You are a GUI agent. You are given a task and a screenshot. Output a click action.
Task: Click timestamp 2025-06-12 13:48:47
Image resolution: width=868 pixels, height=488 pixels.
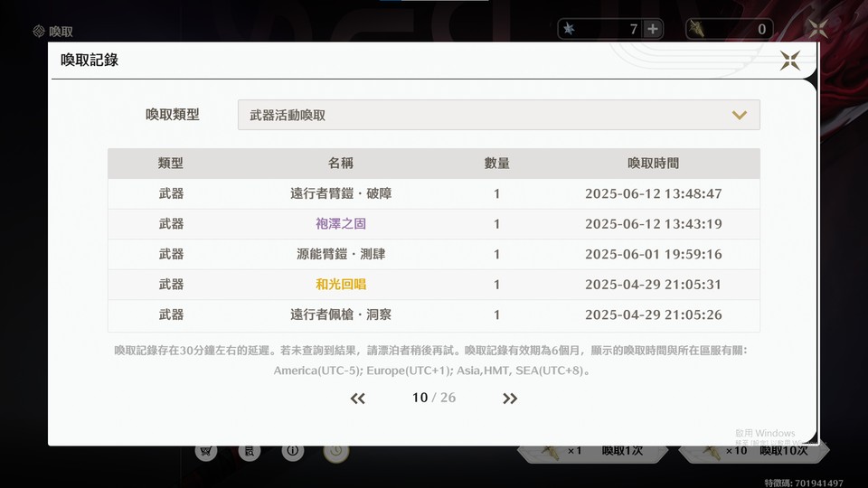click(653, 193)
